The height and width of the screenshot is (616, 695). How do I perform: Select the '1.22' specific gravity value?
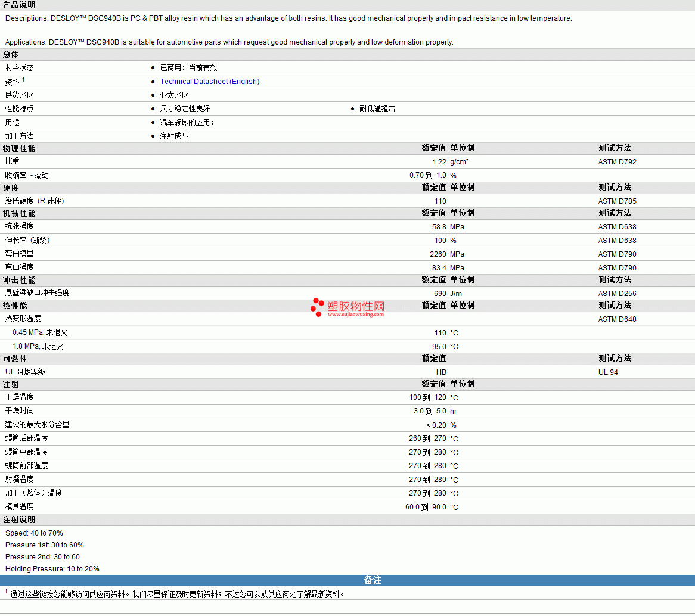point(439,162)
